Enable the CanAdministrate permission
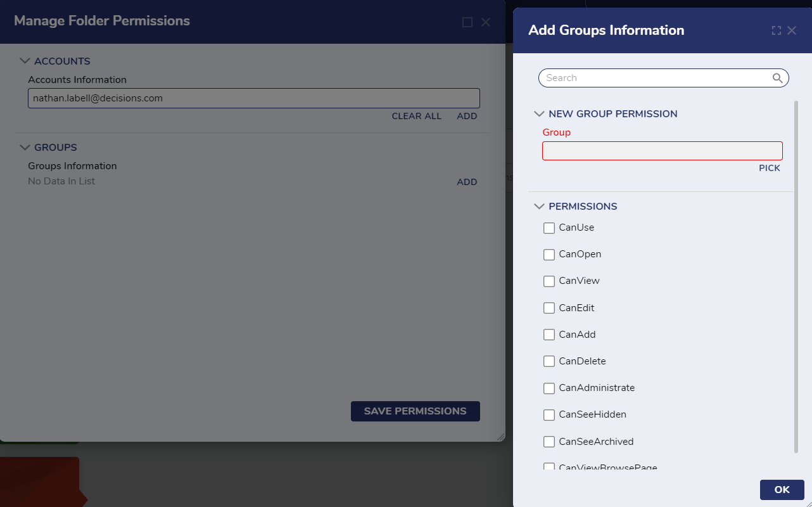Image resolution: width=812 pixels, height=507 pixels. pos(549,388)
